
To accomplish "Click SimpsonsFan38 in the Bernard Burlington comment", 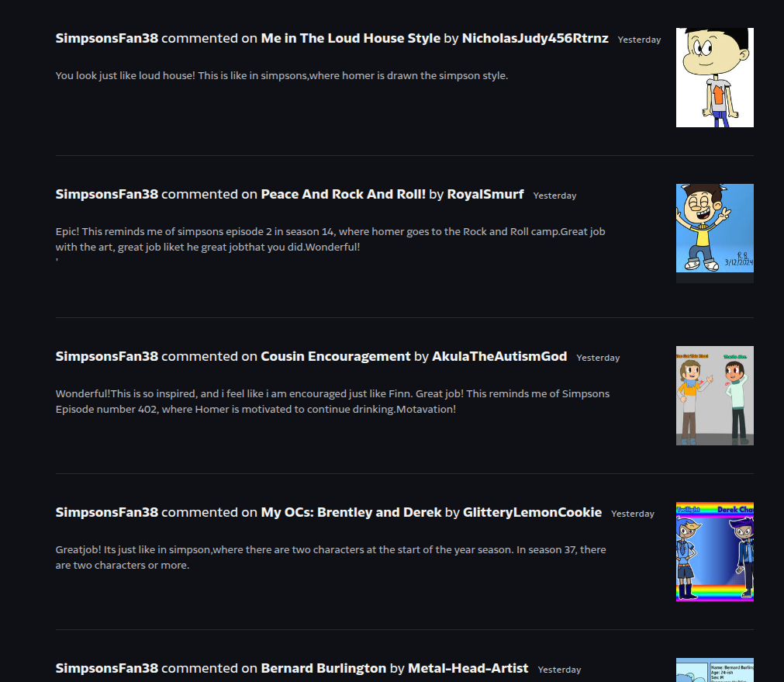I will point(106,669).
